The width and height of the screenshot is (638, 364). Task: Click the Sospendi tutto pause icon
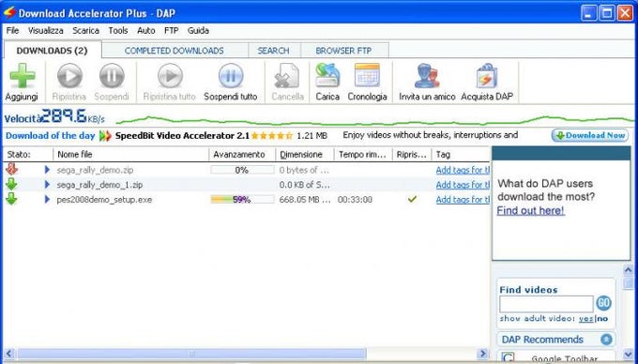[x=231, y=76]
